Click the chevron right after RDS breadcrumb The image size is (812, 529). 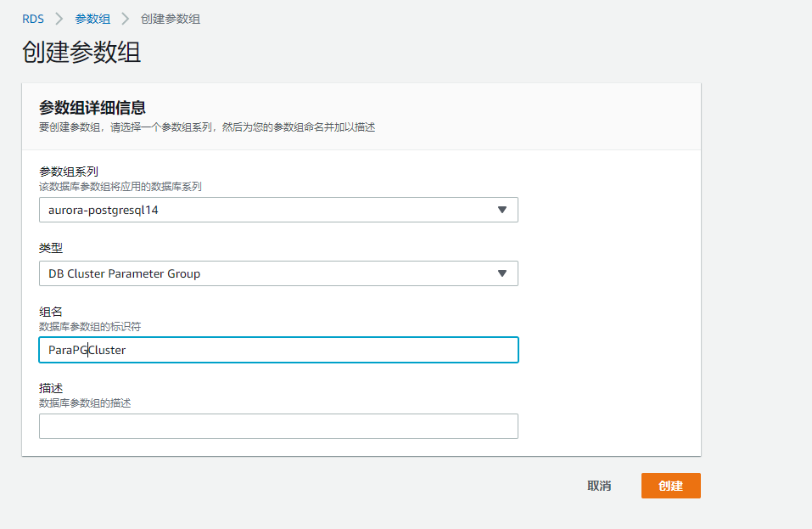[59, 19]
